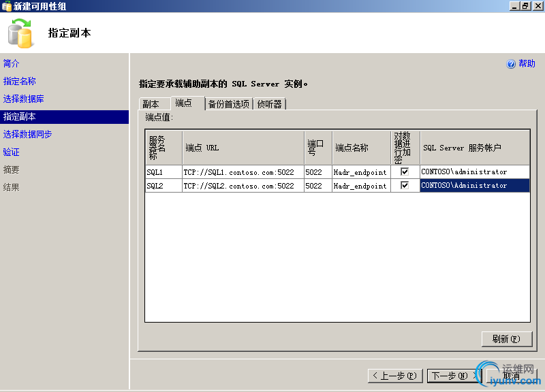Click Hadr_endpoint name cell for SQL2
The height and width of the screenshot is (392, 545).
tap(362, 186)
